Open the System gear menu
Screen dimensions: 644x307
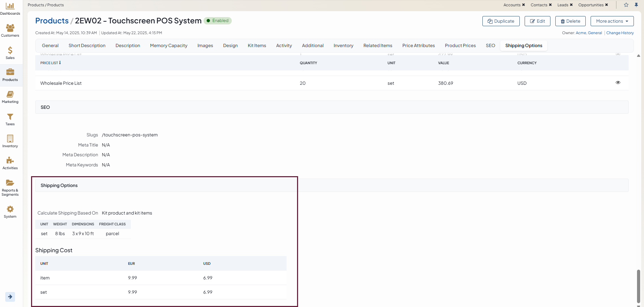10,209
